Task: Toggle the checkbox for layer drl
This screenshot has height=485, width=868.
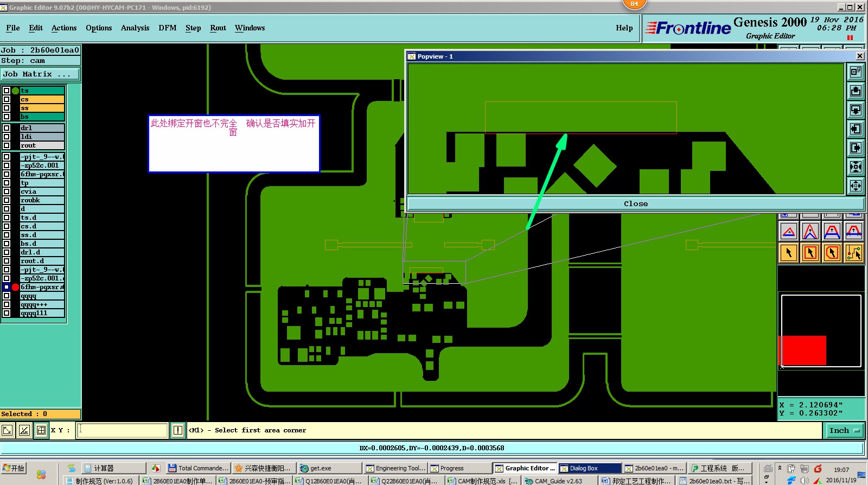Action: pos(7,128)
